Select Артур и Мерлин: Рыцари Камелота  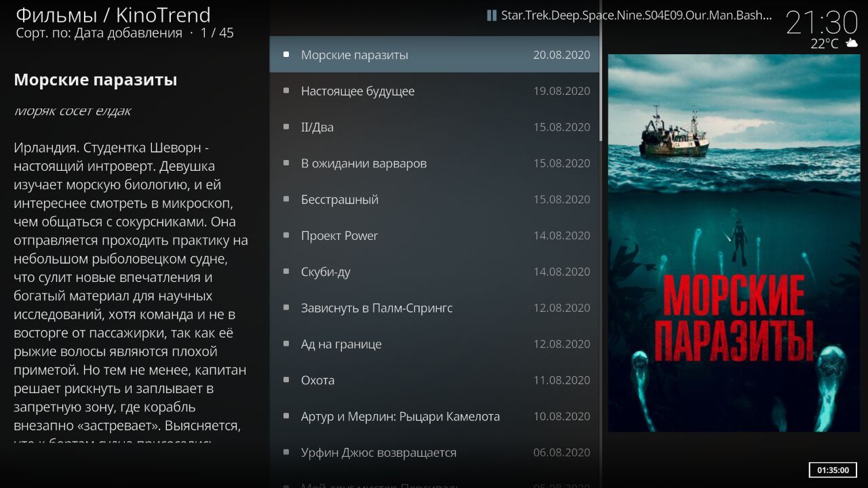pos(434,416)
